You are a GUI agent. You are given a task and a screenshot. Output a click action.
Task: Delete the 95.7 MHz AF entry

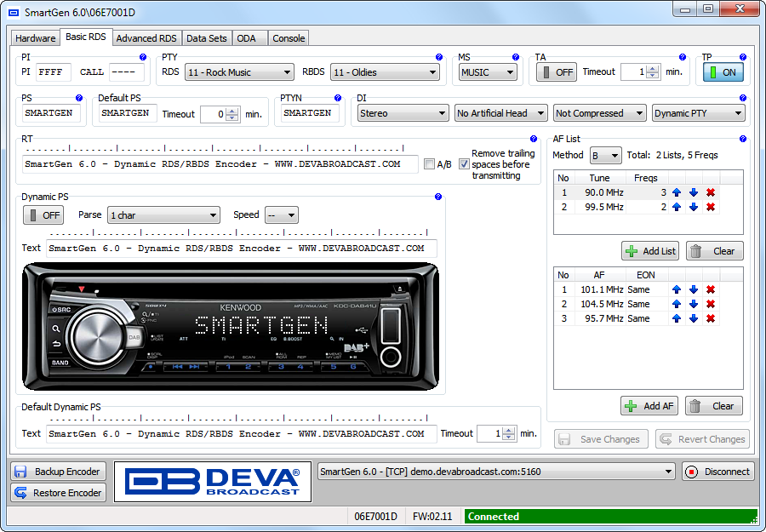click(711, 318)
